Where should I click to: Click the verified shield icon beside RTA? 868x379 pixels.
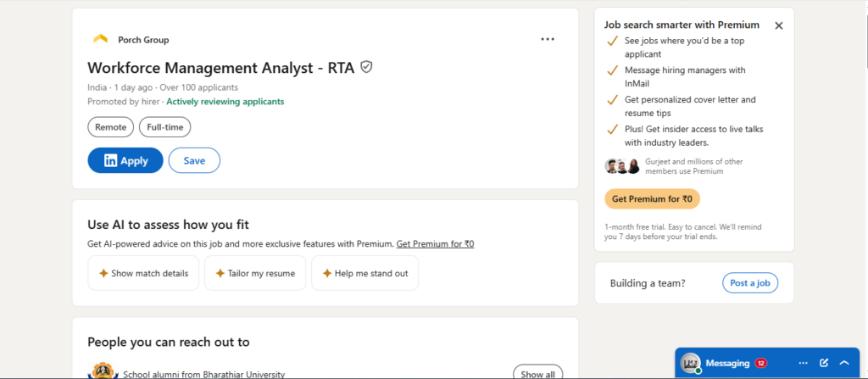coord(366,67)
